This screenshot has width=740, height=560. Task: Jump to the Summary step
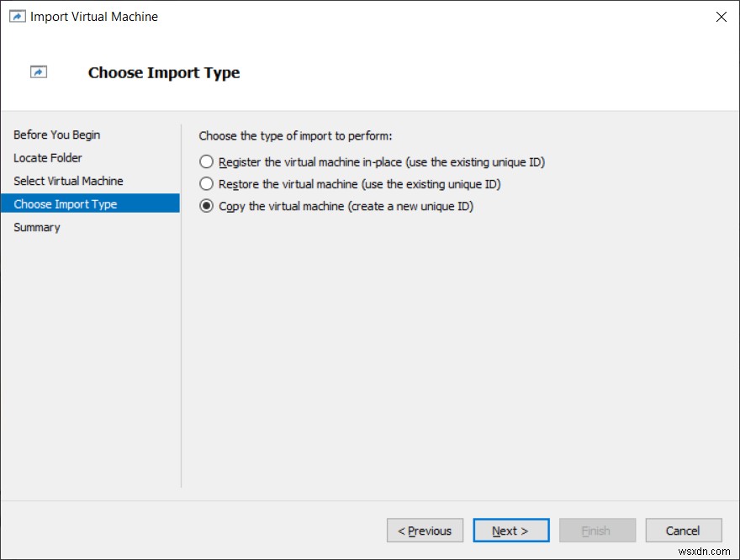click(x=36, y=227)
